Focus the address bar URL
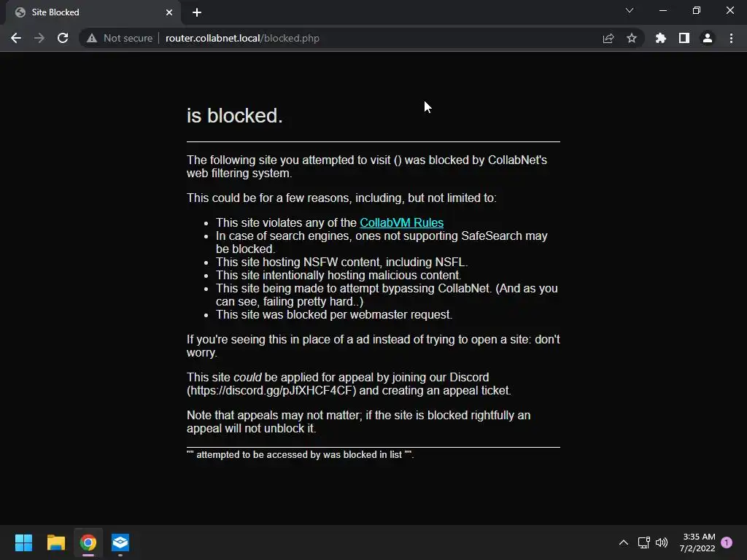 pyautogui.click(x=242, y=38)
